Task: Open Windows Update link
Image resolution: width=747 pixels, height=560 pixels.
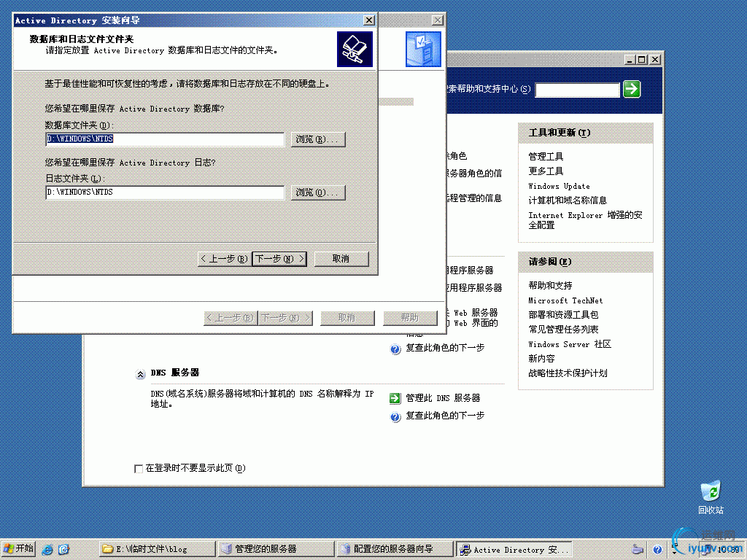Action: [x=559, y=186]
